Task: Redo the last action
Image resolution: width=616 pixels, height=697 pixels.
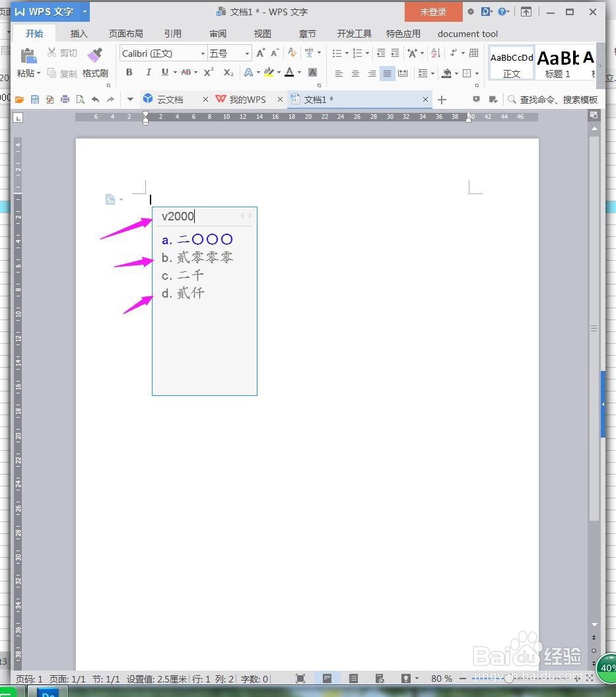Action: click(110, 100)
